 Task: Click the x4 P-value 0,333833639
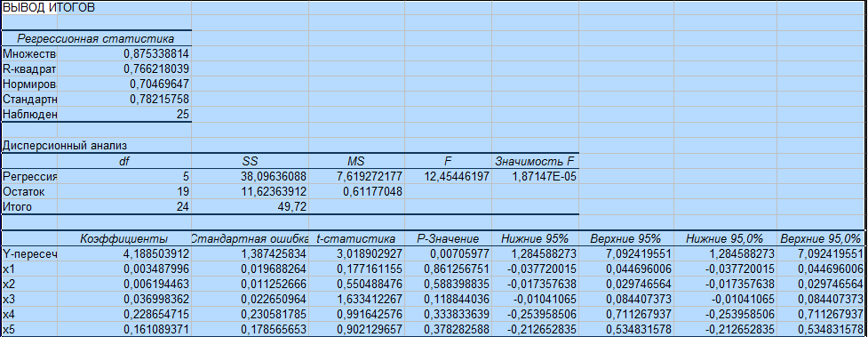coord(458,315)
